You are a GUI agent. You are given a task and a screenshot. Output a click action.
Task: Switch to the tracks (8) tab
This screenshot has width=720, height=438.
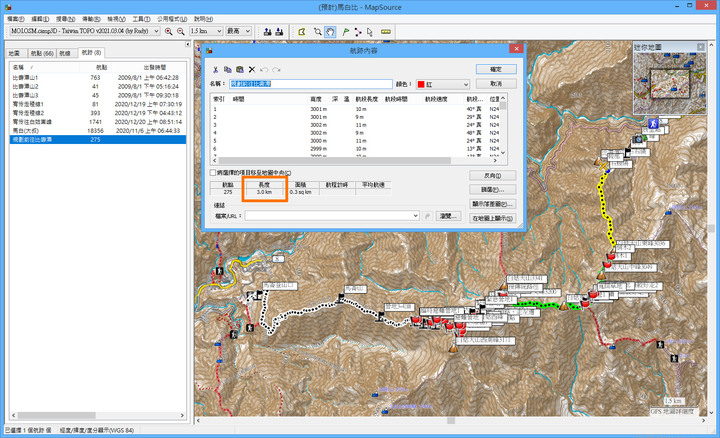click(91, 53)
